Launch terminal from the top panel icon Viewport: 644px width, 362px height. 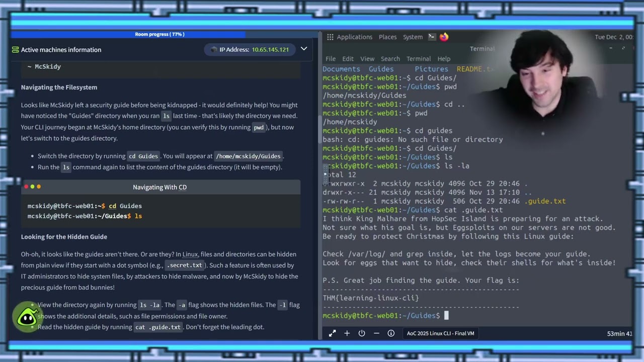432,37
